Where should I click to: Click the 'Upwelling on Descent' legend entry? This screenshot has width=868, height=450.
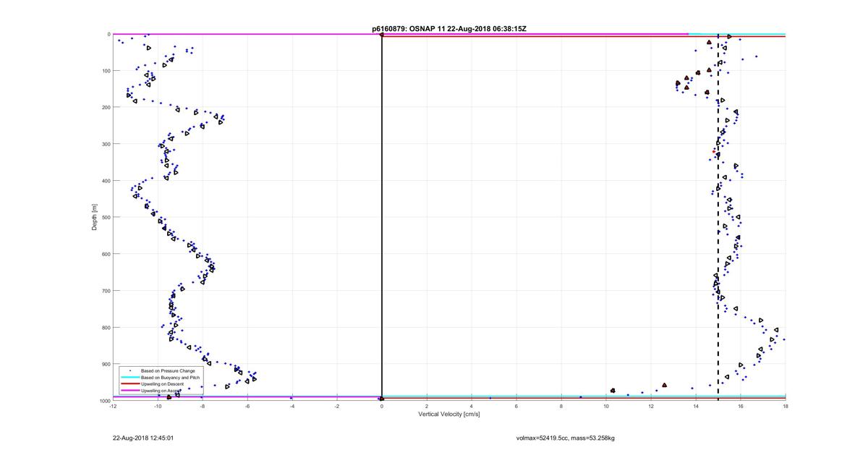coord(163,384)
